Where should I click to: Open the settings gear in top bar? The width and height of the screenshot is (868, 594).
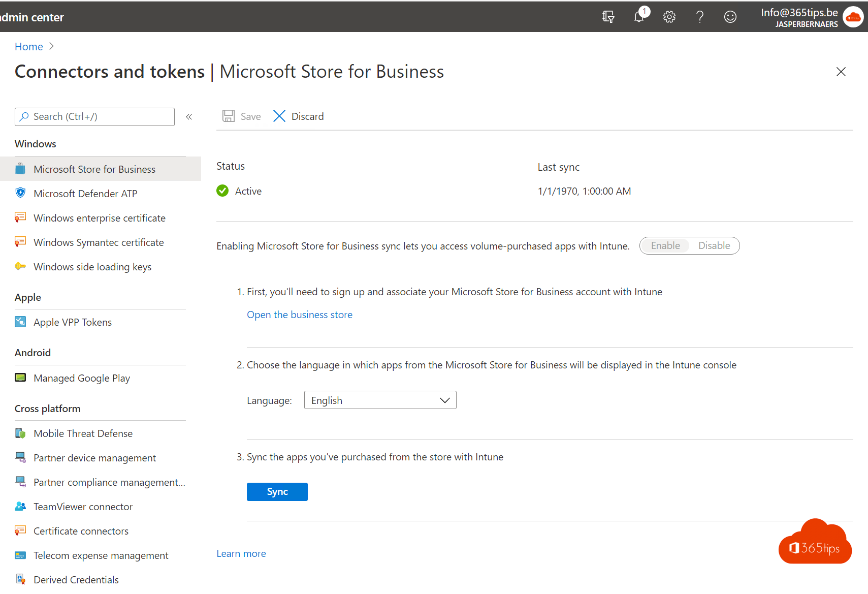[669, 16]
